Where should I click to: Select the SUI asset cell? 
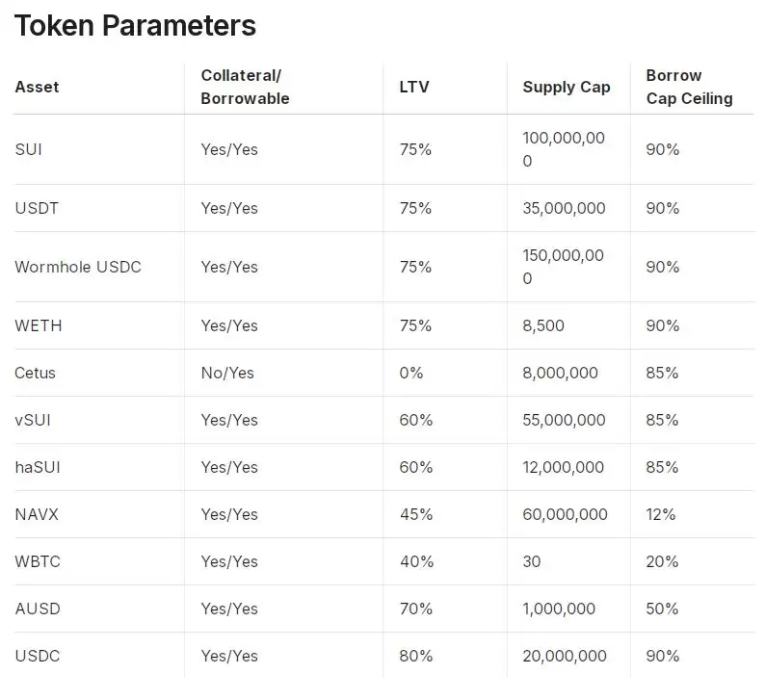tap(29, 149)
